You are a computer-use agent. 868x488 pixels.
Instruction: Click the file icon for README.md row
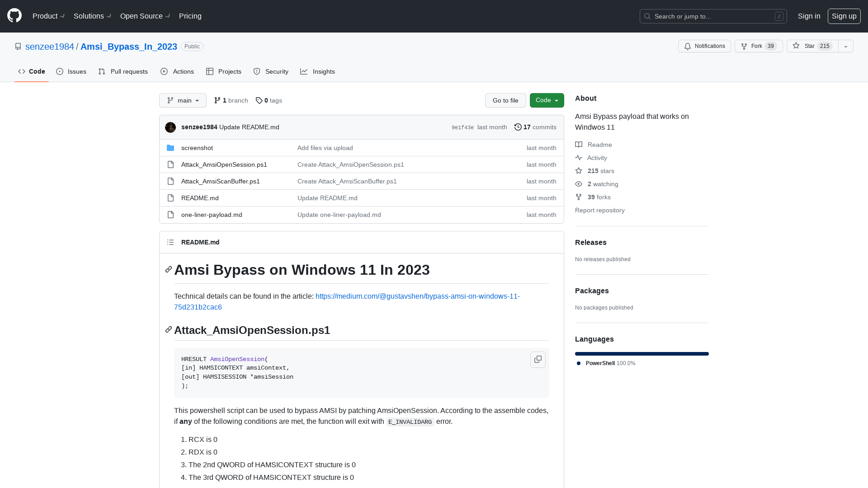170,198
